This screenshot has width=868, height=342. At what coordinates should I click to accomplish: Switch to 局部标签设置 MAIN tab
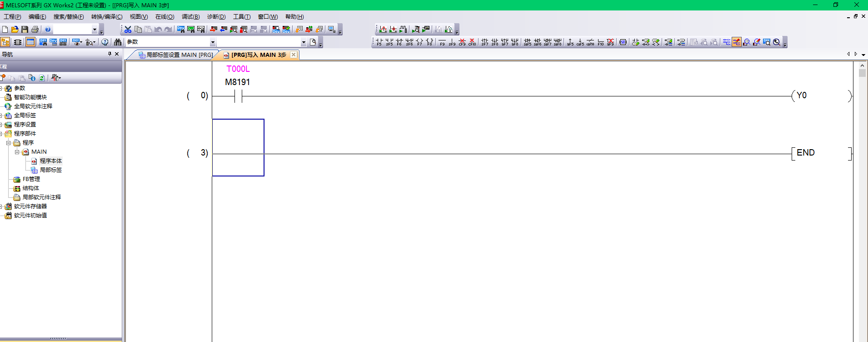(x=175, y=55)
